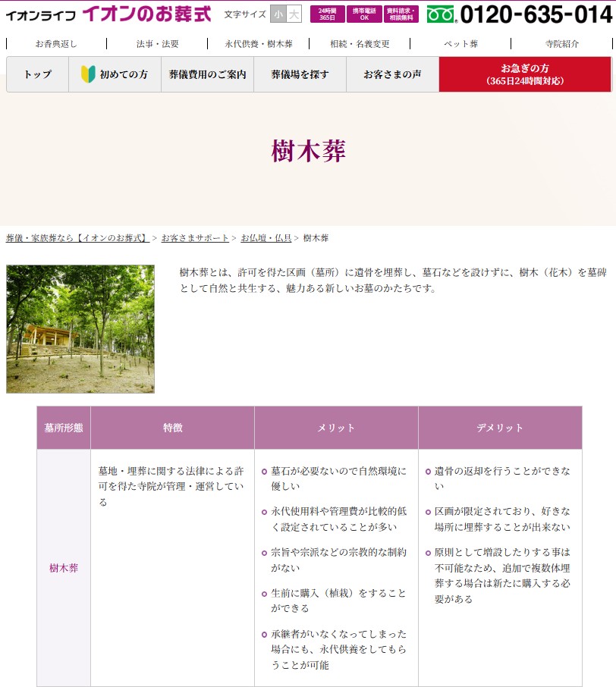This screenshot has width=616, height=687.
Task: Click the お仏壇・仏具 breadcrumb link
Action: point(266,238)
